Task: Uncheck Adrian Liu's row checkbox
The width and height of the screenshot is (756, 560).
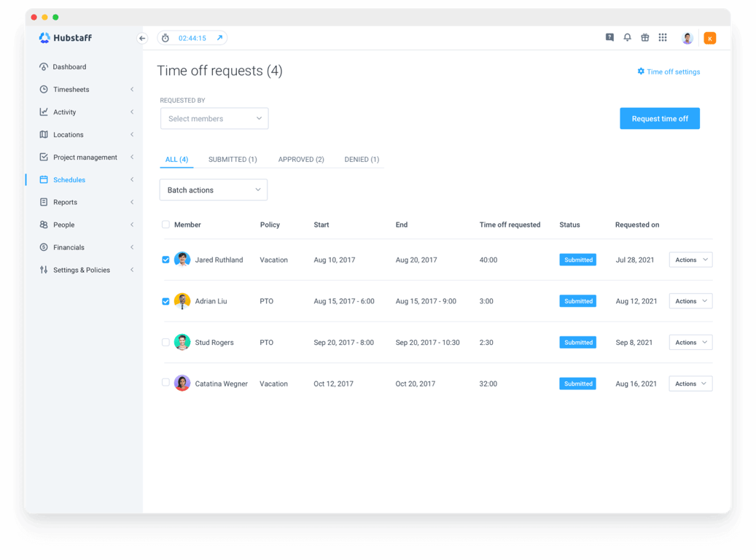Action: tap(165, 301)
